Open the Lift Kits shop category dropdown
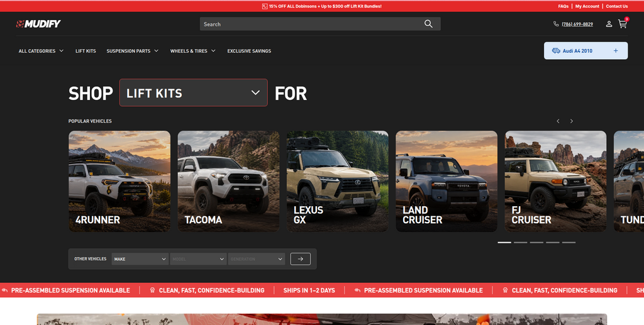The image size is (644, 325). pos(194,93)
